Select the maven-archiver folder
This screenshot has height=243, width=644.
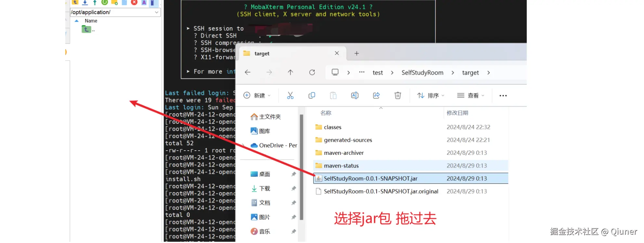[411, 153]
